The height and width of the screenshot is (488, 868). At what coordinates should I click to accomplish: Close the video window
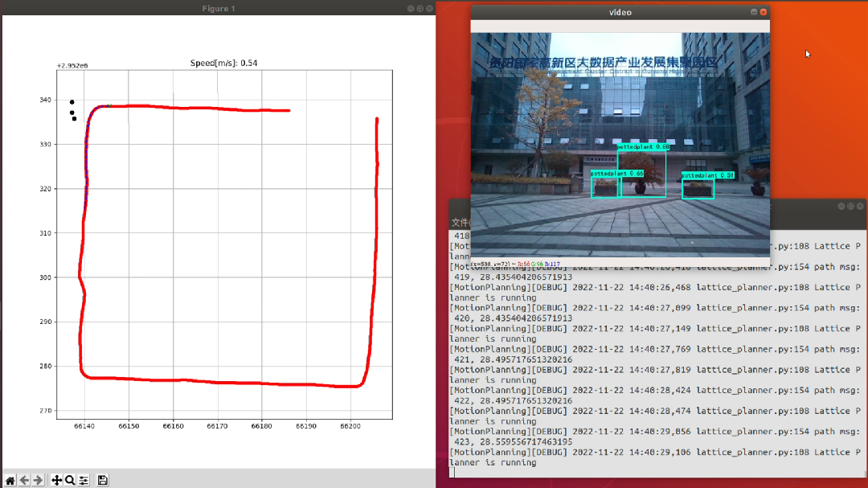[x=764, y=11]
